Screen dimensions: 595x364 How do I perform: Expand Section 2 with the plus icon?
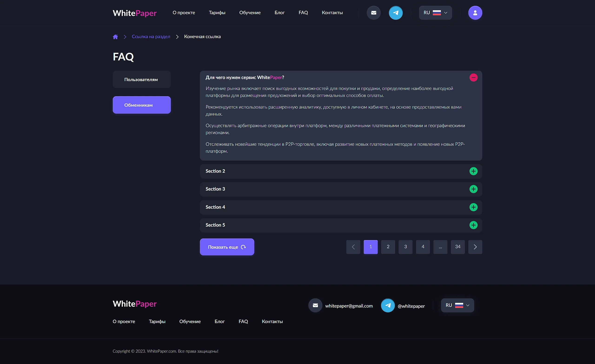pos(473,171)
